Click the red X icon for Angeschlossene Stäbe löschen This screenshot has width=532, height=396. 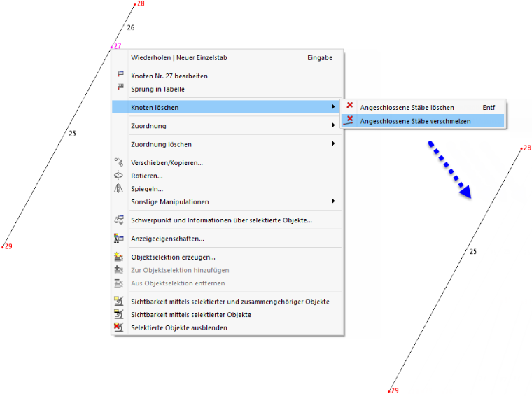coord(350,105)
